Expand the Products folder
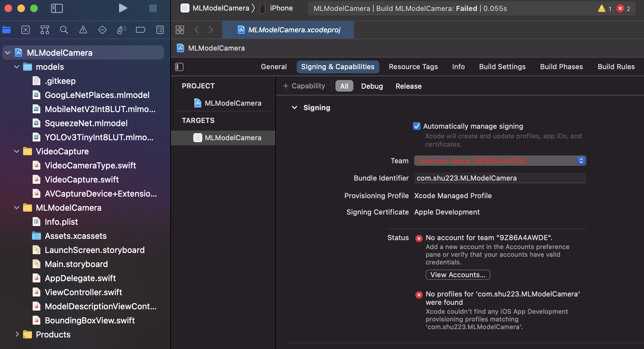 (x=17, y=334)
